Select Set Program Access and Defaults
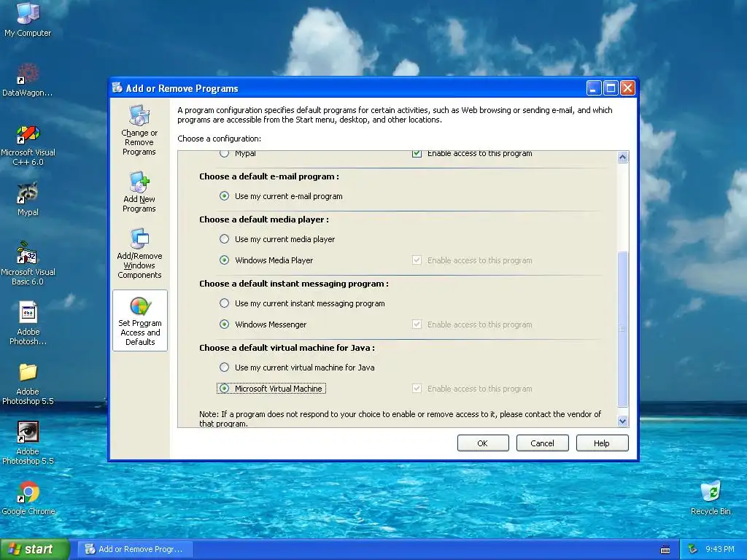Screen dimensions: 747x560 point(139,321)
